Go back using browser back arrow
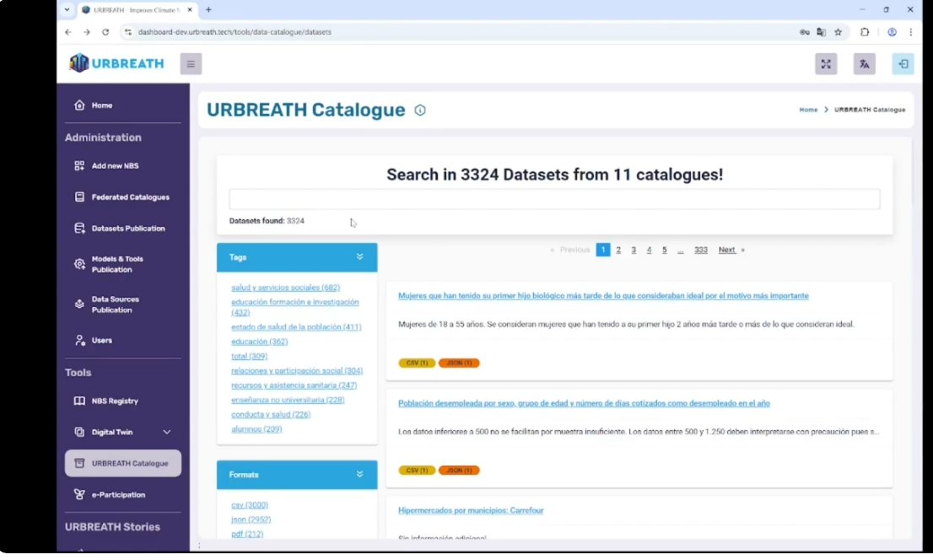This screenshot has height=560, width=933. (68, 32)
